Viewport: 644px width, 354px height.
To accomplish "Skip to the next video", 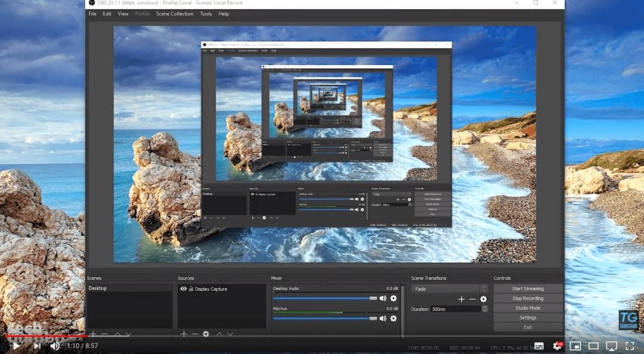I will [x=37, y=346].
